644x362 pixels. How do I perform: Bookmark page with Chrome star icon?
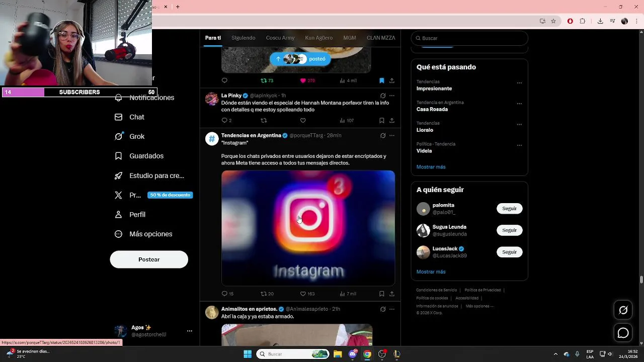553,21
